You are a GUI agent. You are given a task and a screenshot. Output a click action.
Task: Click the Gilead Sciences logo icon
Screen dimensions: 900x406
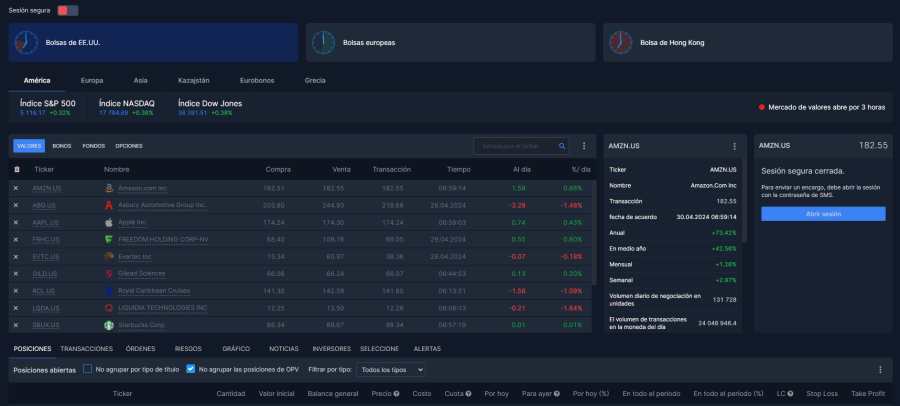click(108, 273)
